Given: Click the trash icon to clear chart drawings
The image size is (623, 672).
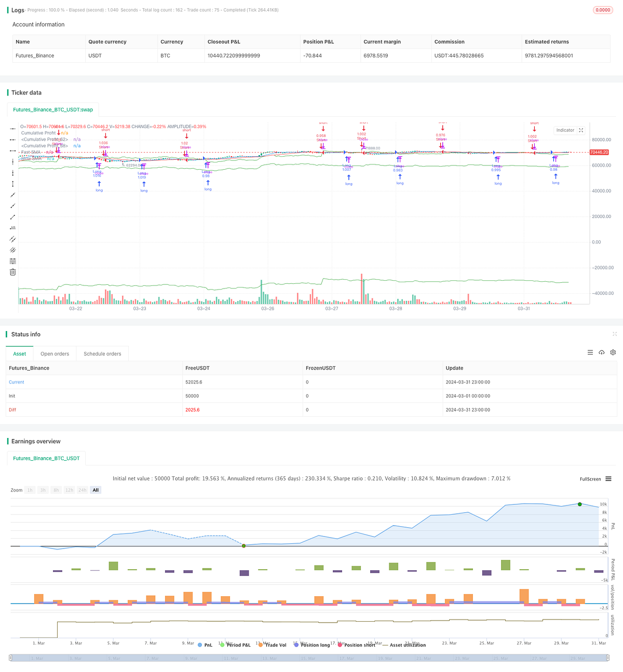Looking at the screenshot, I should pyautogui.click(x=12, y=272).
